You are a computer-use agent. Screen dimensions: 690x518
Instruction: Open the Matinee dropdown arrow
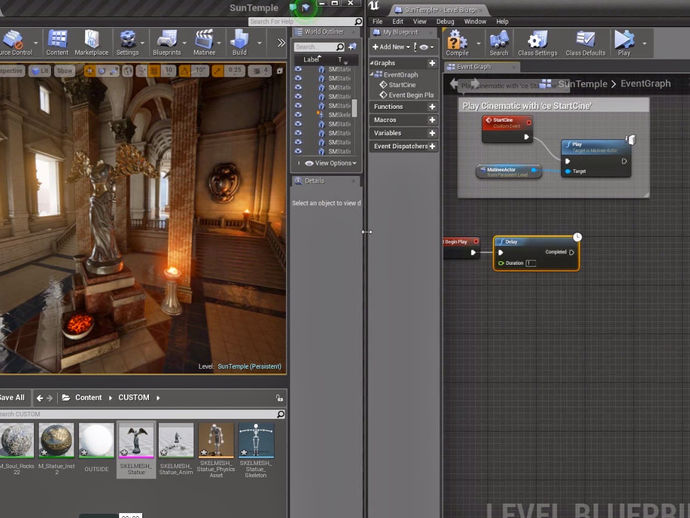click(219, 43)
